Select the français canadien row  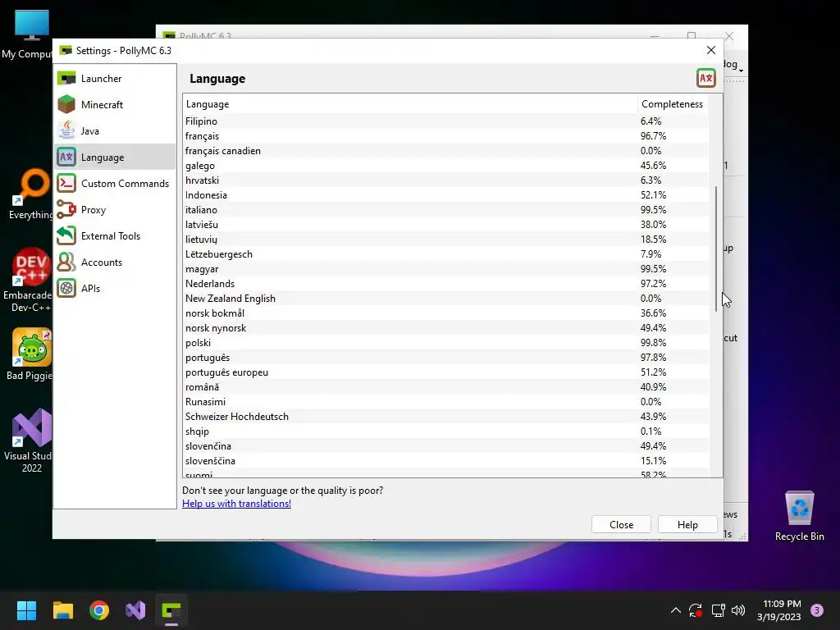(446, 151)
